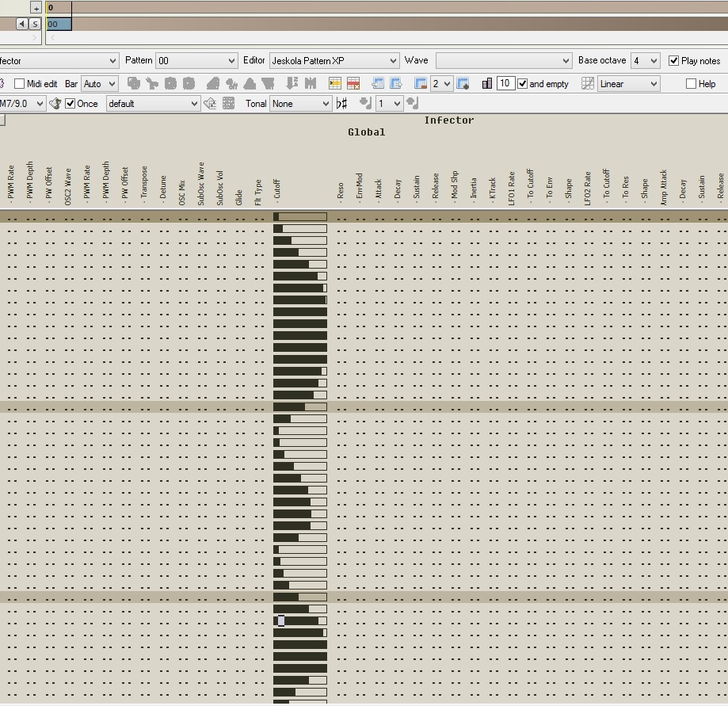
Task: Click the 'KTrack' column header
Action: coord(492,190)
